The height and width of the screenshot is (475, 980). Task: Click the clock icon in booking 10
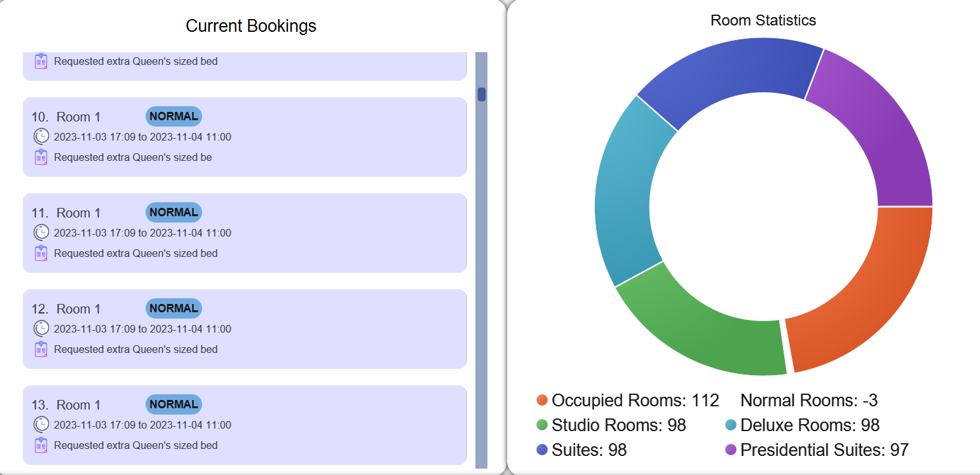coord(41,136)
